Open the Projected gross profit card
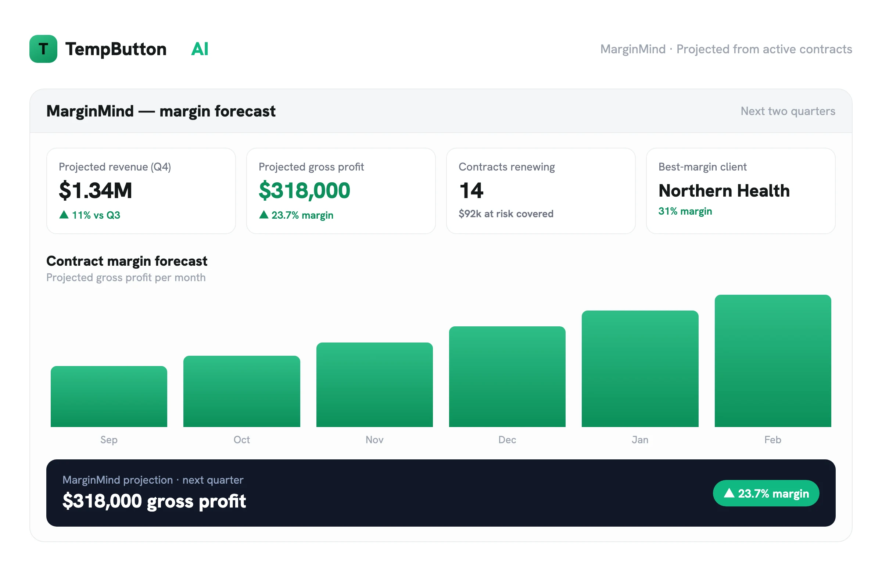Image resolution: width=882 pixels, height=588 pixels. (341, 191)
